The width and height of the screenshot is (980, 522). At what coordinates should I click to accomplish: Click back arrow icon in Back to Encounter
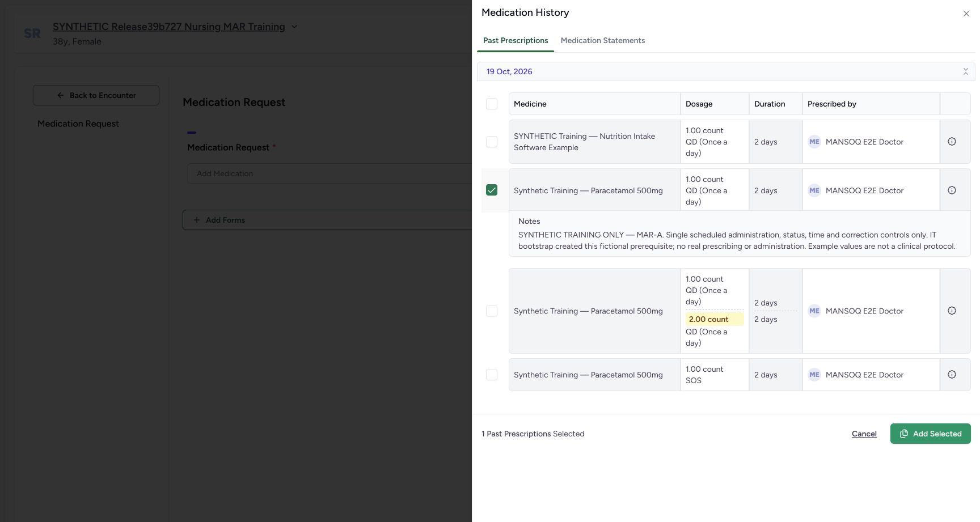(61, 95)
